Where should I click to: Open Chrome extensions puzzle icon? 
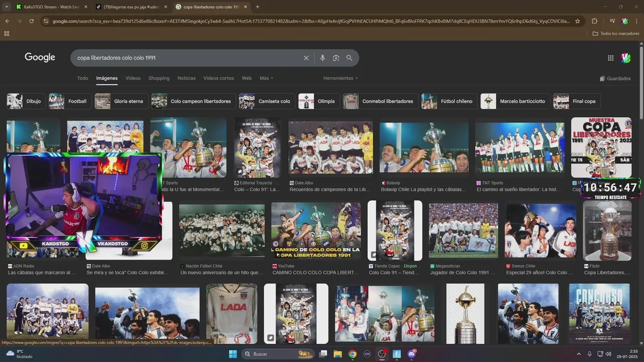tap(594, 21)
